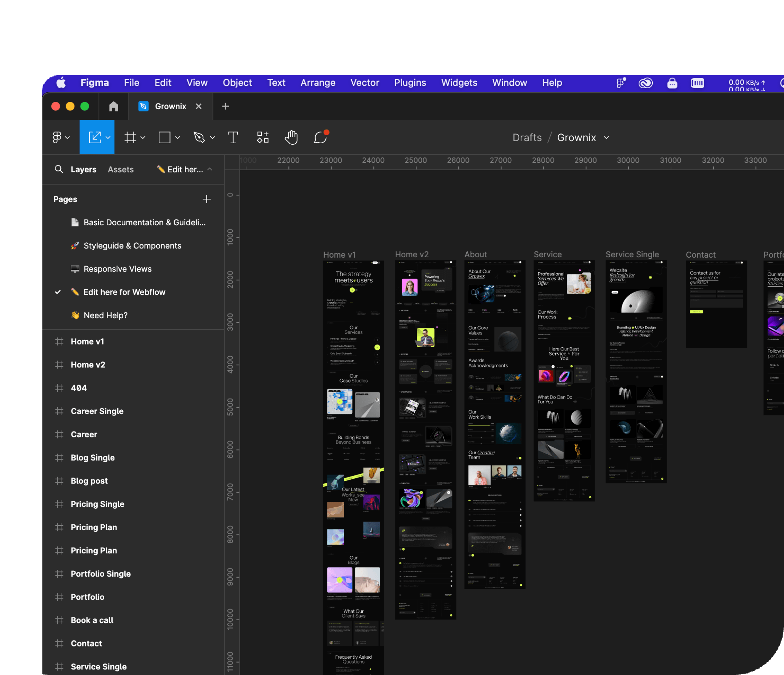Open the Comment tool

pyautogui.click(x=320, y=137)
